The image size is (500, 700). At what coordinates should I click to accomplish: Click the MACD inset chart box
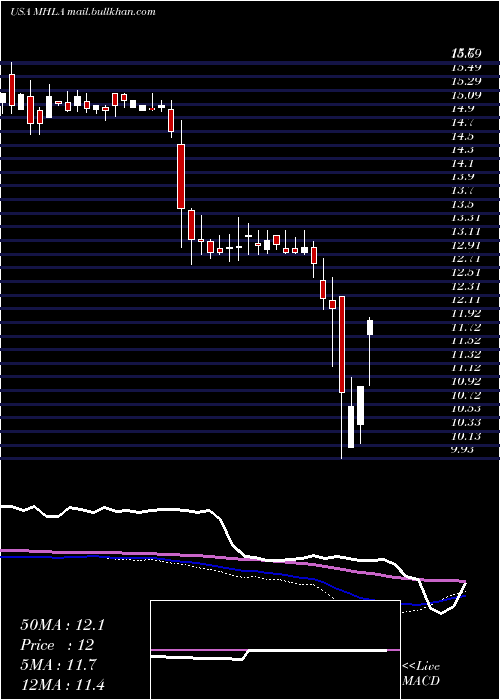tap(275, 650)
